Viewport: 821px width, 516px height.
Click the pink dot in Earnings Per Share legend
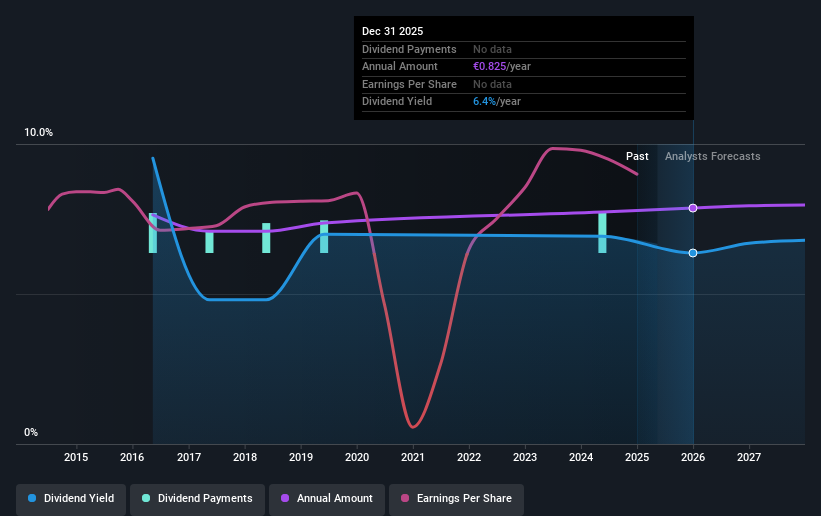(x=405, y=498)
